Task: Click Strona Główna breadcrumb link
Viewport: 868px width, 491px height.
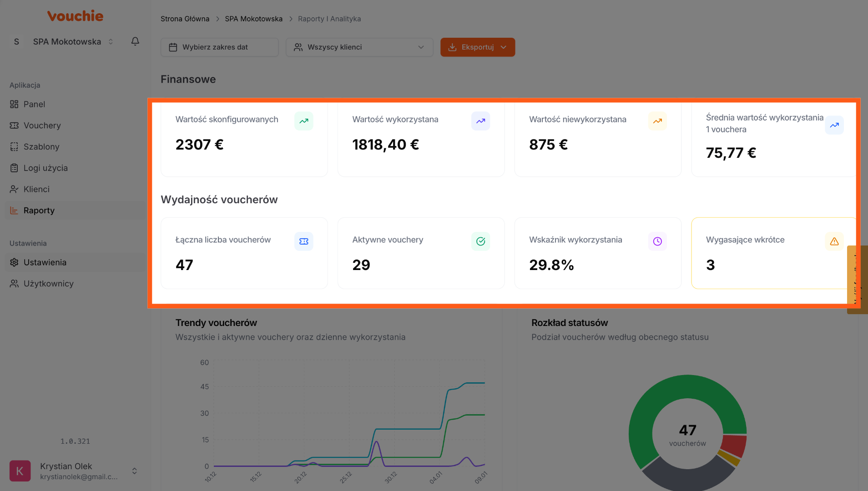Action: point(185,19)
